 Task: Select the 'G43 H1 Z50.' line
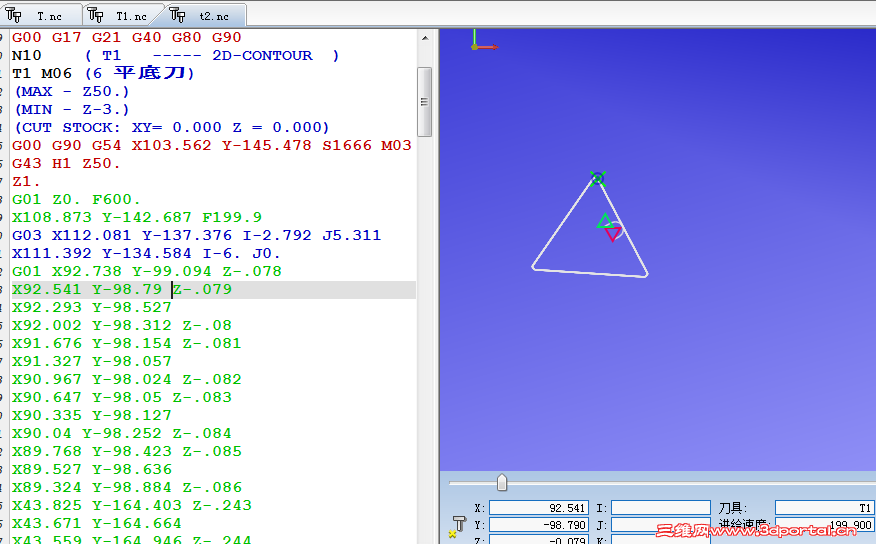coord(66,163)
